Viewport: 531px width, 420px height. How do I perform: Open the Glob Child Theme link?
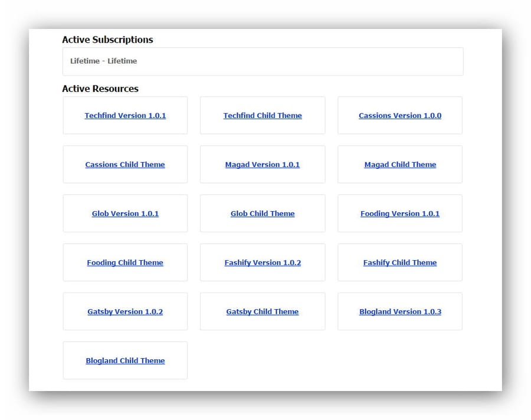(x=263, y=214)
